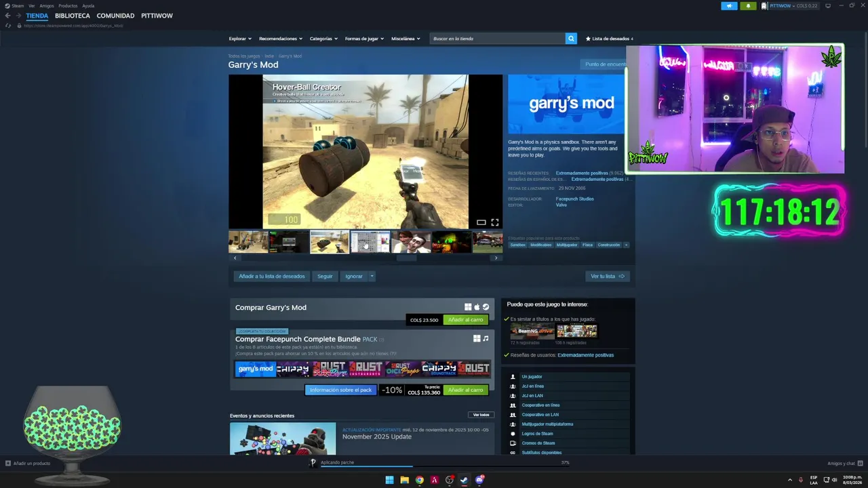This screenshot has height=488, width=868.
Task: Open the Amigos menu
Action: pos(47,5)
